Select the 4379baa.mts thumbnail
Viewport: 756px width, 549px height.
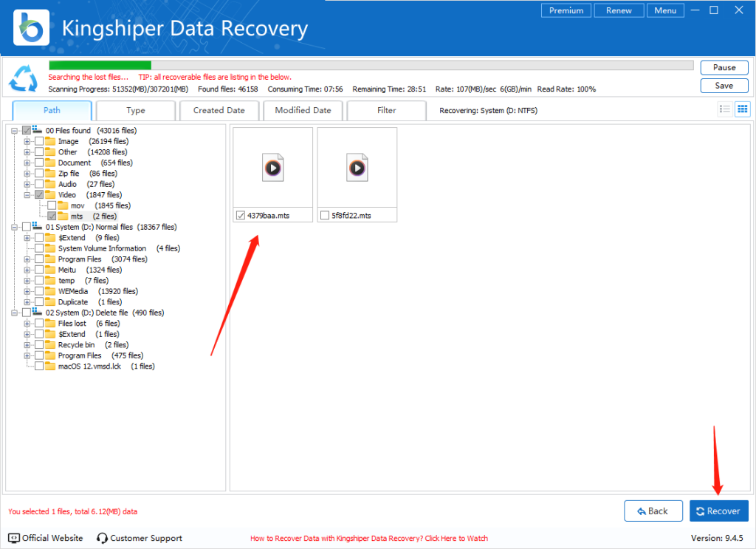pos(273,174)
